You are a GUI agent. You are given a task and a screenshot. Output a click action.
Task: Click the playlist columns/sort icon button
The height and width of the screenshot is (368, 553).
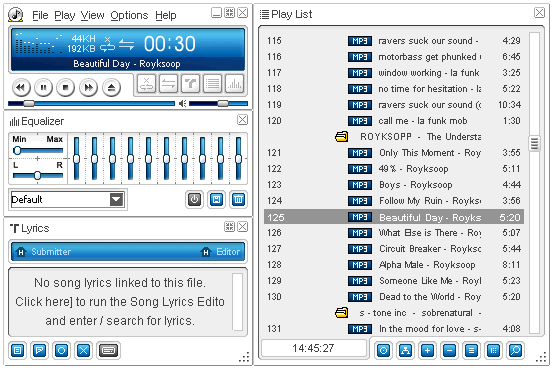tap(493, 351)
